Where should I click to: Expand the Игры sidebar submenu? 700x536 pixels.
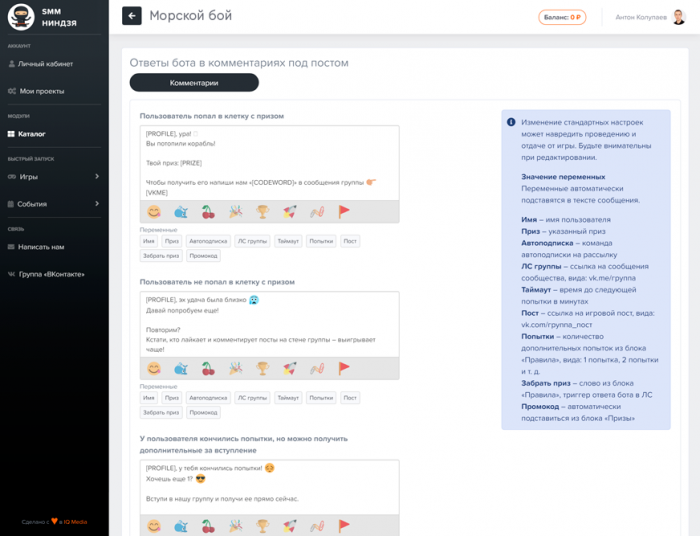[54, 177]
